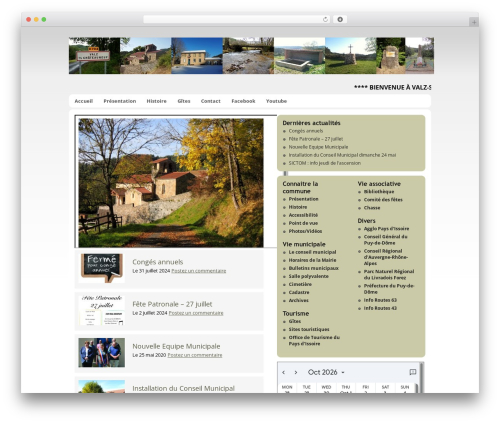Viewport: 500px width, 423px height.
Task: Open the municipal team group photo thumbnail
Action: click(x=102, y=353)
